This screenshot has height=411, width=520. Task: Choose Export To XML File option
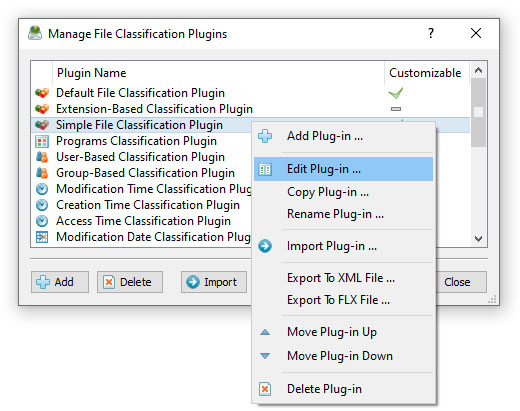pos(341,278)
